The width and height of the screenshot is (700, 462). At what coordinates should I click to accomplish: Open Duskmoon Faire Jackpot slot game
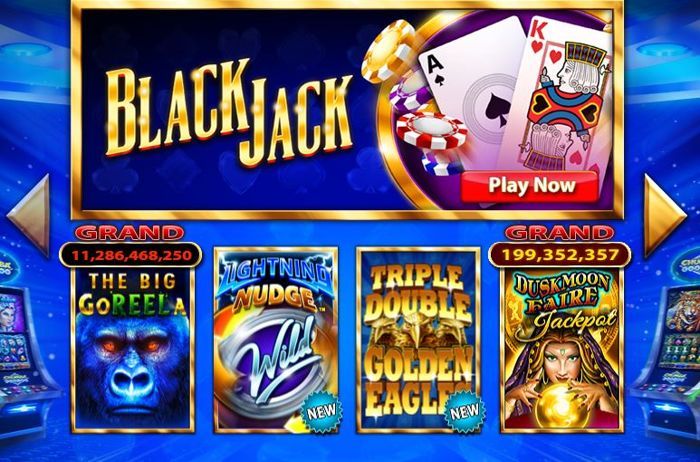tap(562, 350)
